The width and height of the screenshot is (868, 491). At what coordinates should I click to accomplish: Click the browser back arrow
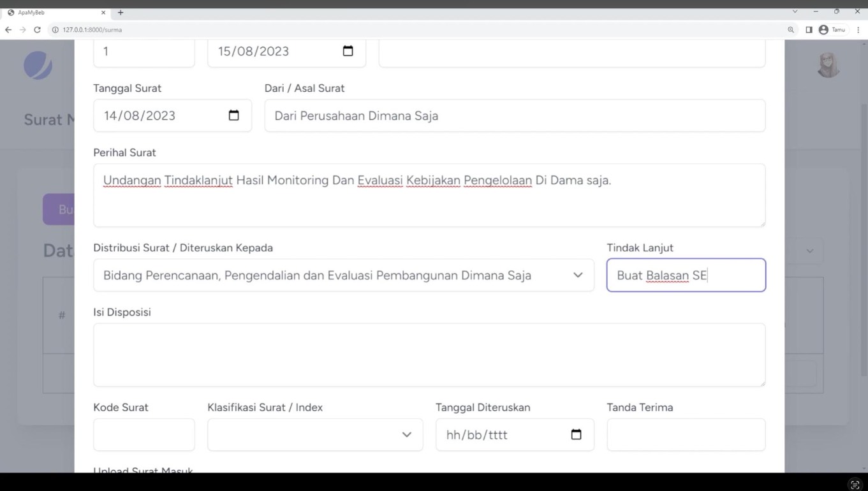[8, 30]
